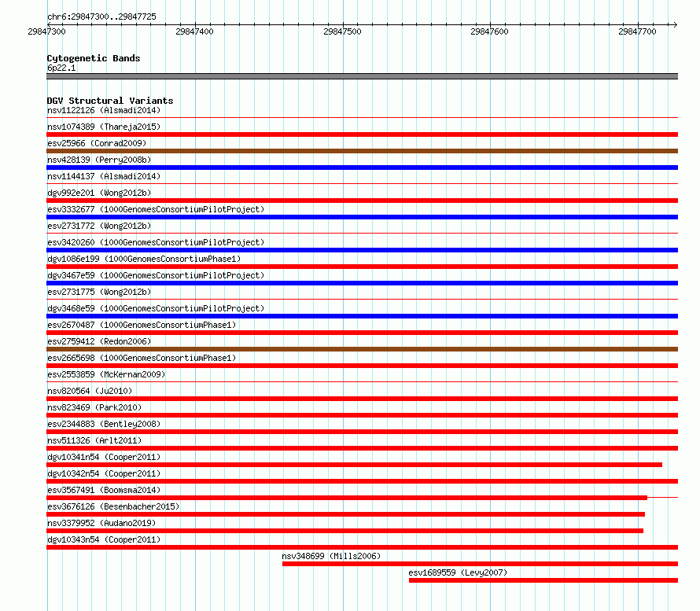Click the 29847300 ruler start label

point(46,31)
